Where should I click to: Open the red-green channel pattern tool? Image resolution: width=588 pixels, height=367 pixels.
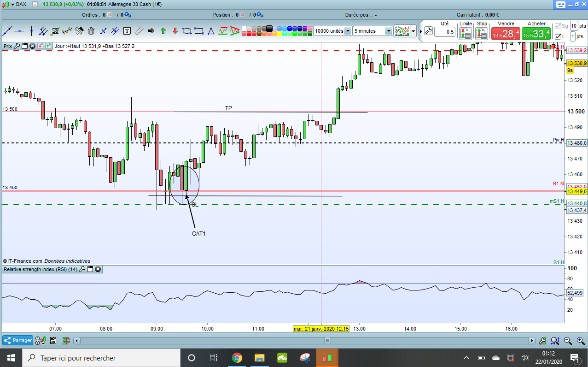point(223,31)
